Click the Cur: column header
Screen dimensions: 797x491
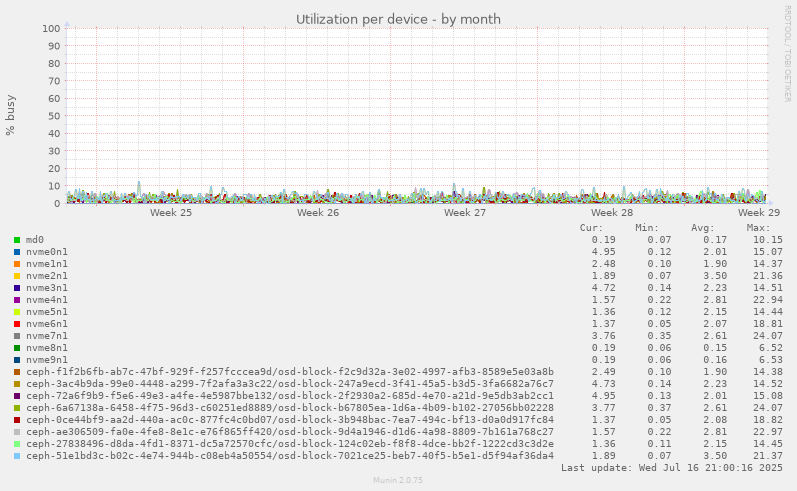pyautogui.click(x=591, y=228)
